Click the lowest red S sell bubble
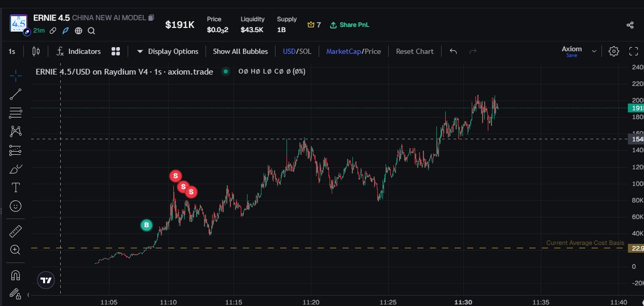Viewport: 644px width, 306px height. [x=191, y=192]
